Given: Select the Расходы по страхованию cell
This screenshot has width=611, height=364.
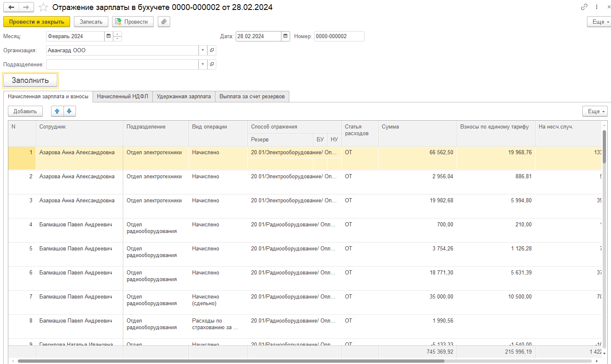Looking at the screenshot, I should click(x=218, y=326).
